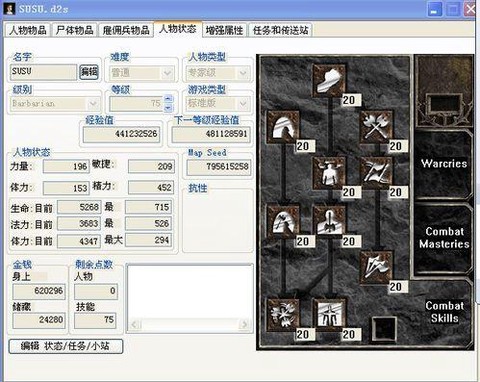Image resolution: width=480 pixels, height=382 pixels.
Task: Decrease the 等级 level with down arrow
Action: click(x=168, y=108)
